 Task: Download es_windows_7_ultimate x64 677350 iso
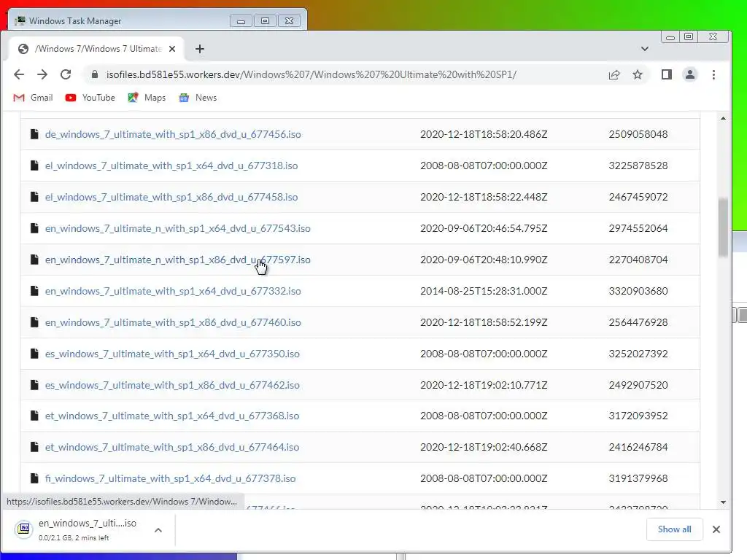point(172,354)
